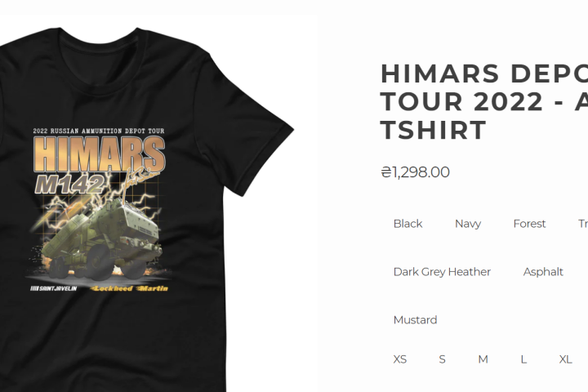Click the ₴1,298.00 price text

pyautogui.click(x=415, y=172)
